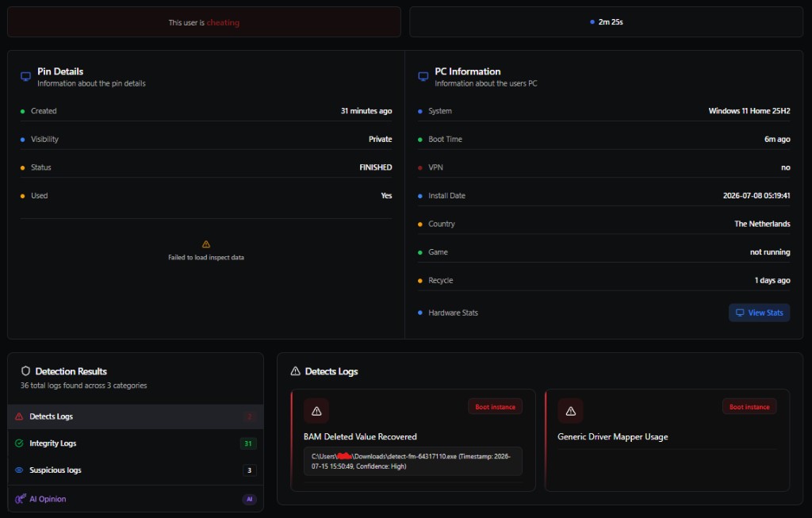Click the Generic Driver Mapper warning icon

pos(571,411)
